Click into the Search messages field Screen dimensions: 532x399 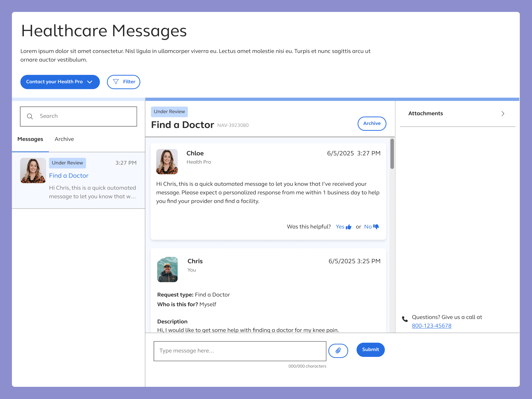83,116
